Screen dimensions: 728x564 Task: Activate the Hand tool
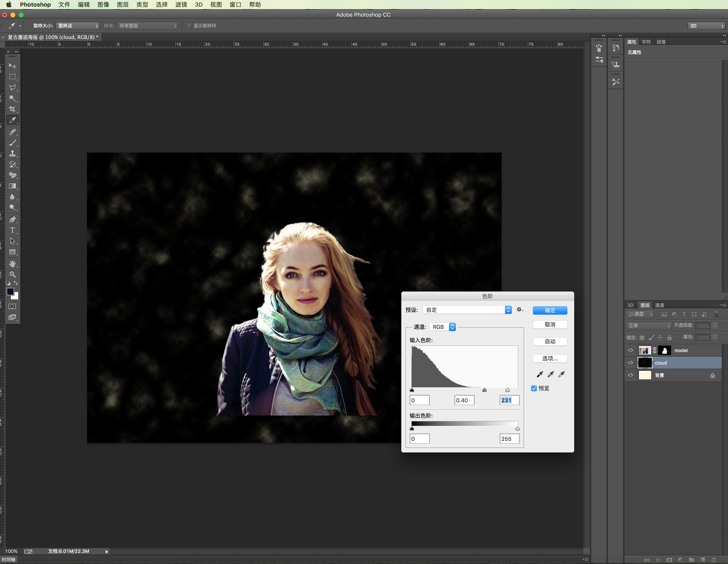click(12, 264)
